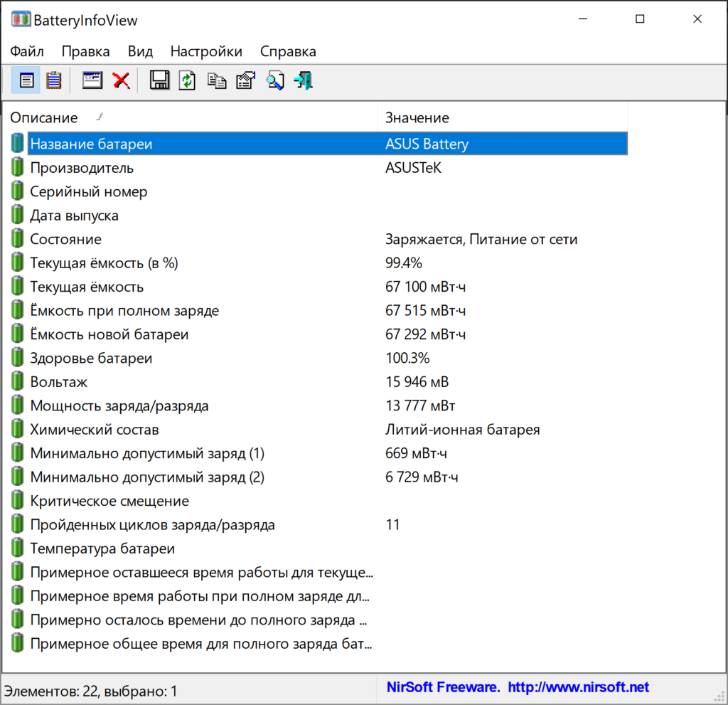This screenshot has width=728, height=705.
Task: Click the value Литий-ионная батарея
Action: [462, 430]
